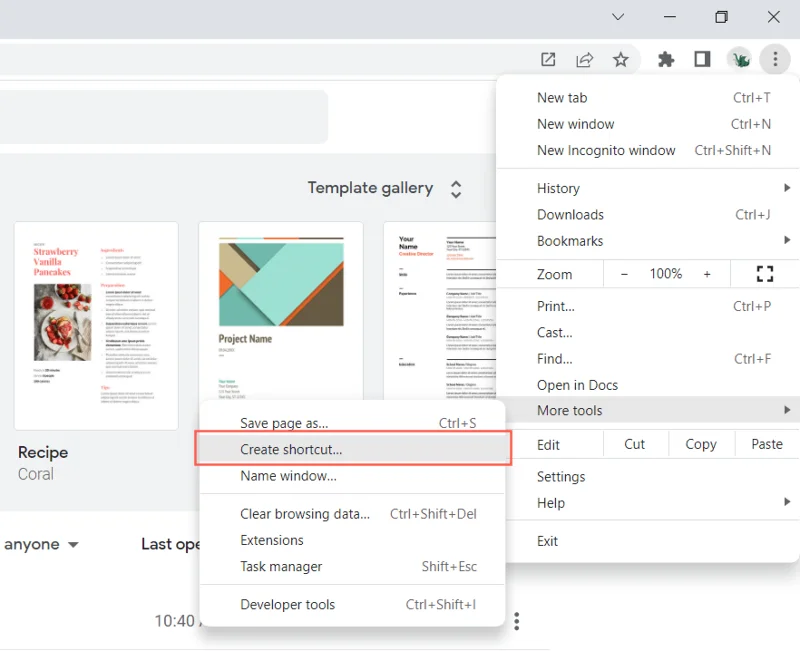Restore down the Chrome window
This screenshot has width=800, height=651.
click(721, 17)
